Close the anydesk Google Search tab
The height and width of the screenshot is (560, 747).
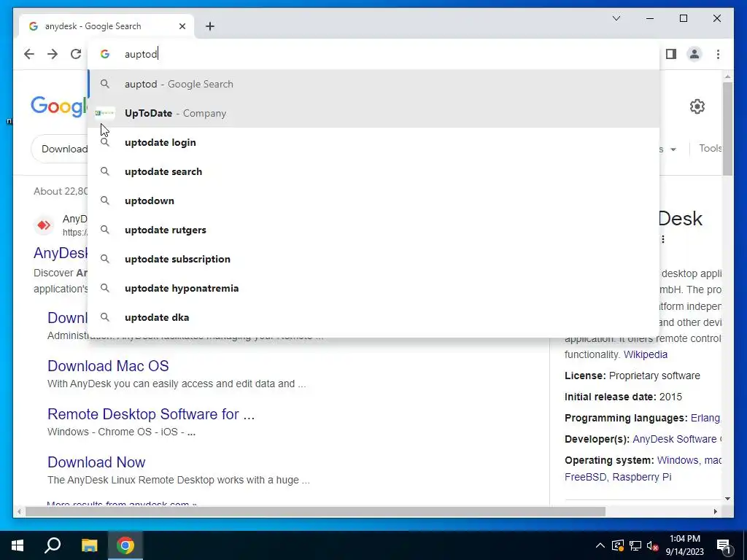[x=182, y=26]
